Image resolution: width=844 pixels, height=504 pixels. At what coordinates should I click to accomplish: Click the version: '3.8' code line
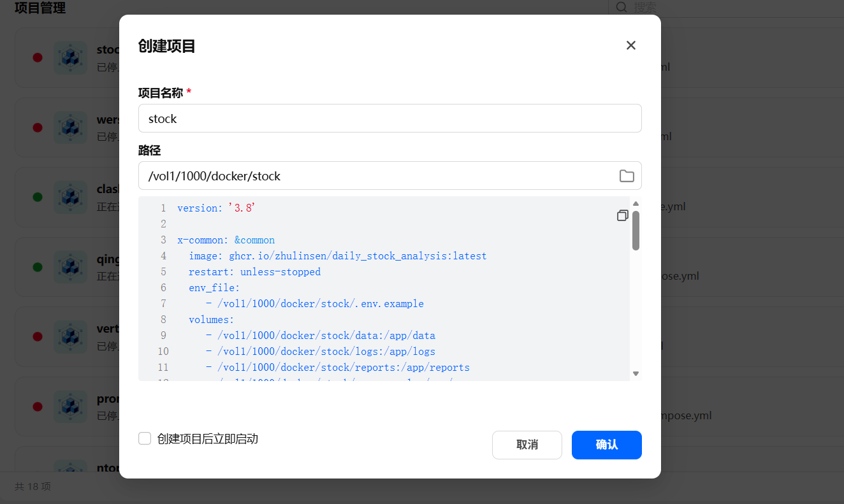(x=216, y=208)
